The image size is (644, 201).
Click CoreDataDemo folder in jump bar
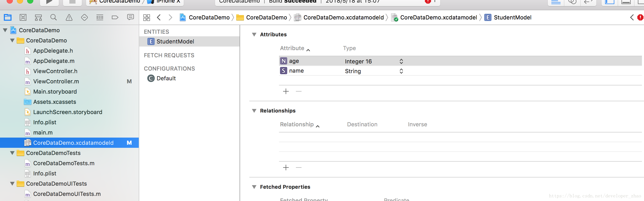262,17
